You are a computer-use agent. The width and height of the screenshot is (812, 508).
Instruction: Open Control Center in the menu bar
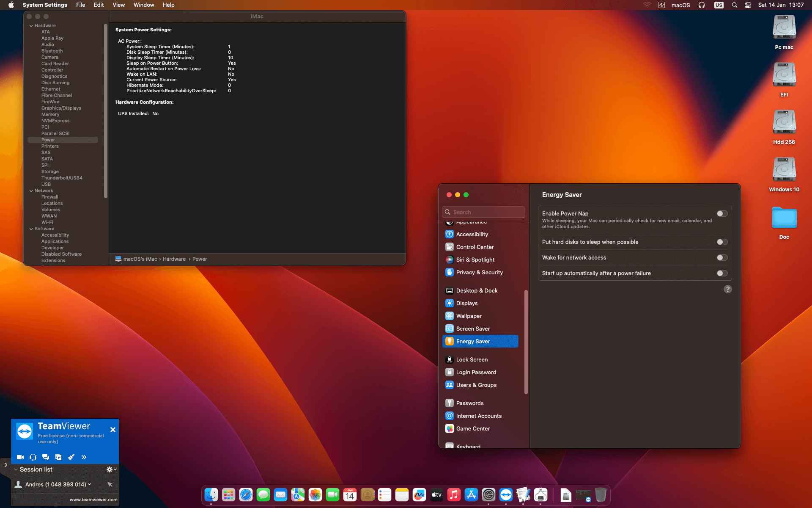tap(748, 5)
